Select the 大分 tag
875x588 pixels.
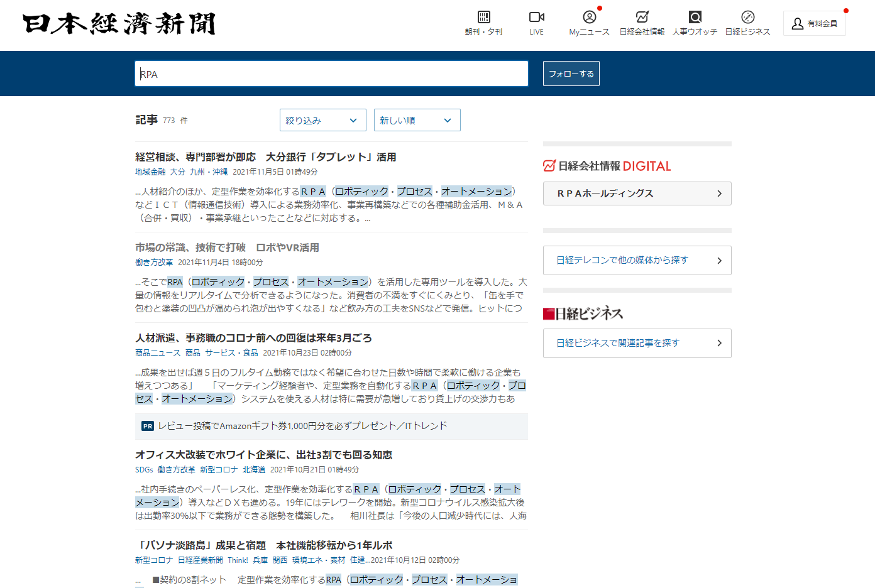pos(177,172)
